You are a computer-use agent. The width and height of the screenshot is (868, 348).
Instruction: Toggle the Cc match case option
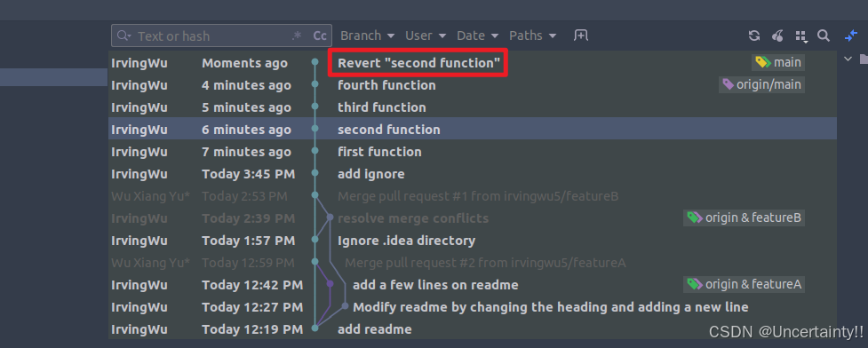point(320,36)
